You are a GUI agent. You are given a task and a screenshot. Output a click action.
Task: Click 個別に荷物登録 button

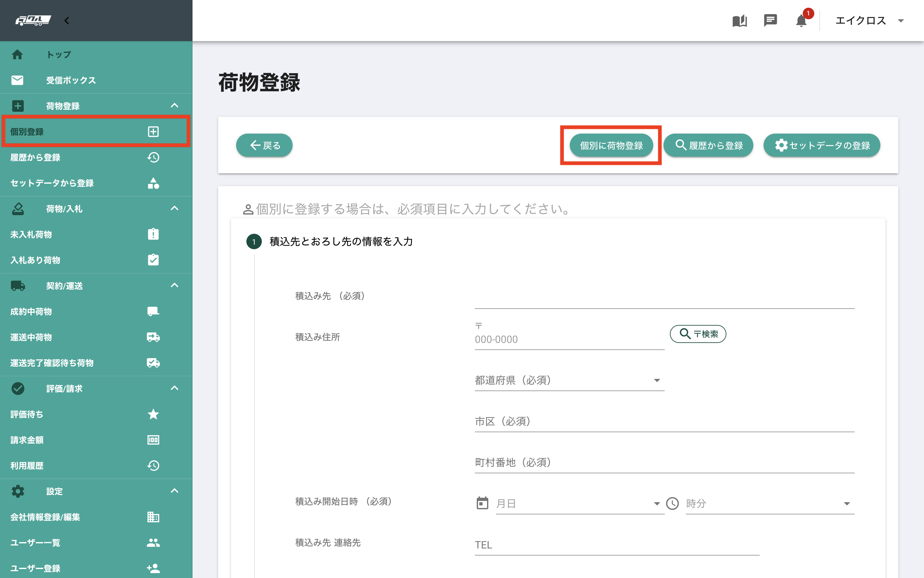pyautogui.click(x=611, y=145)
